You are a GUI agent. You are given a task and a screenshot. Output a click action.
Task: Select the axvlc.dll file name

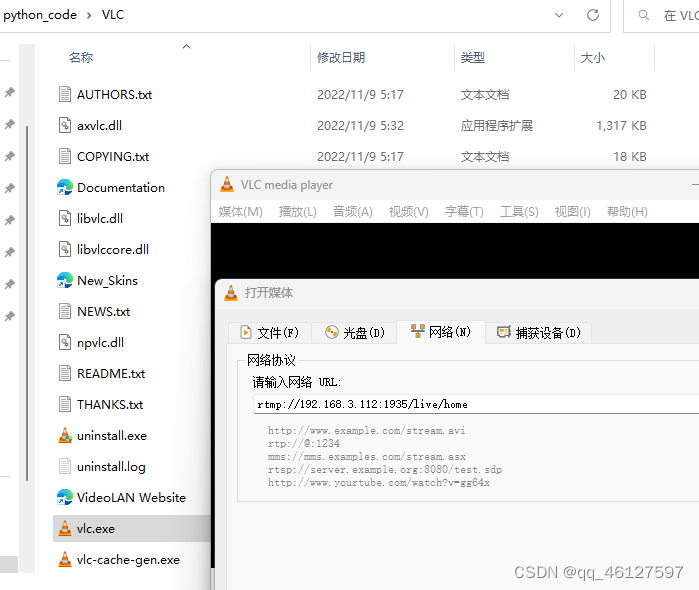pos(99,125)
